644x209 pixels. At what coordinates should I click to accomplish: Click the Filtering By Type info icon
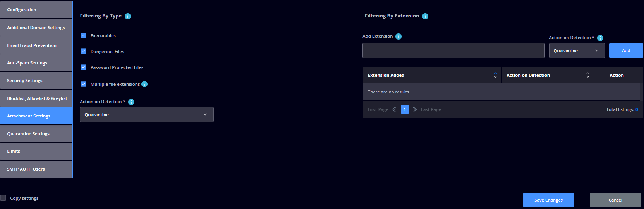[x=128, y=16]
